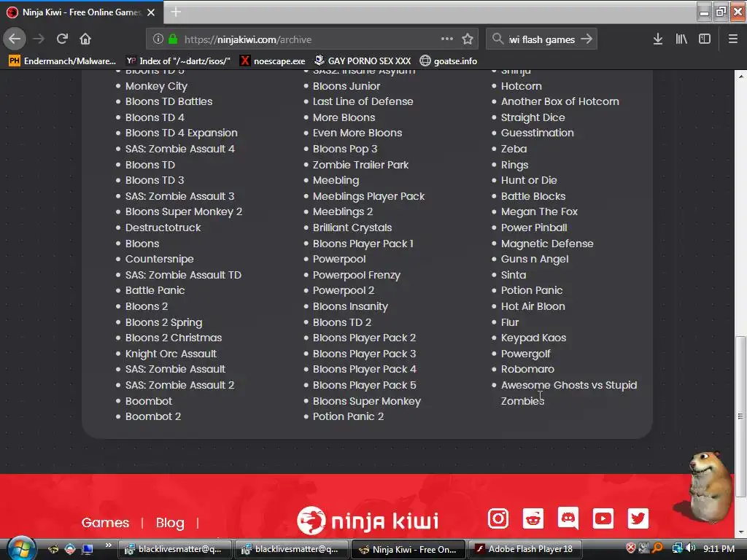The image size is (747, 560).
Task: Open Magnetic Defense link
Action: coord(547,244)
